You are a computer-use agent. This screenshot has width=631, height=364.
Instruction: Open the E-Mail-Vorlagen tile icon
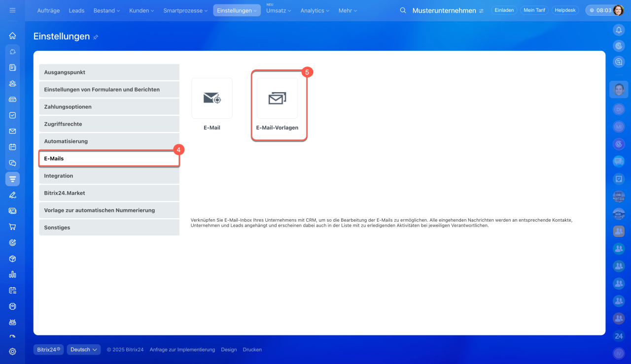pyautogui.click(x=277, y=98)
